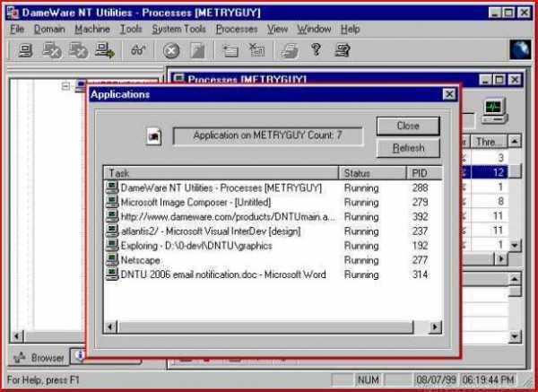Click the question mark help toolbar icon

[x=316, y=49]
